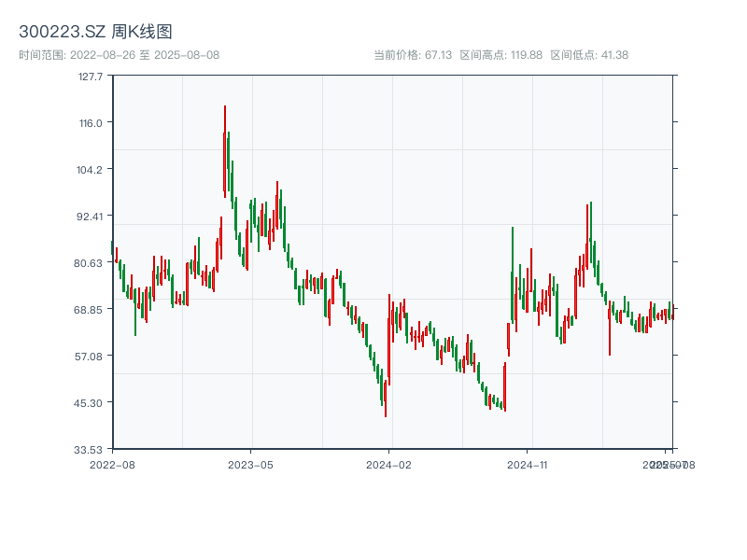Screen dimensions: 747x560
Task: Click the x-axis label 2022-08
Action: (x=112, y=465)
